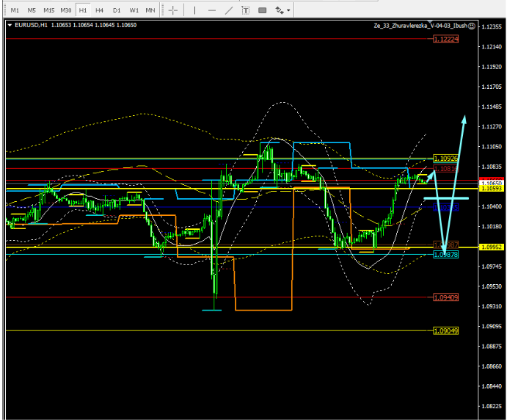The width and height of the screenshot is (507, 420).
Task: Click the expert advisor smiley icon
Action: (472, 26)
